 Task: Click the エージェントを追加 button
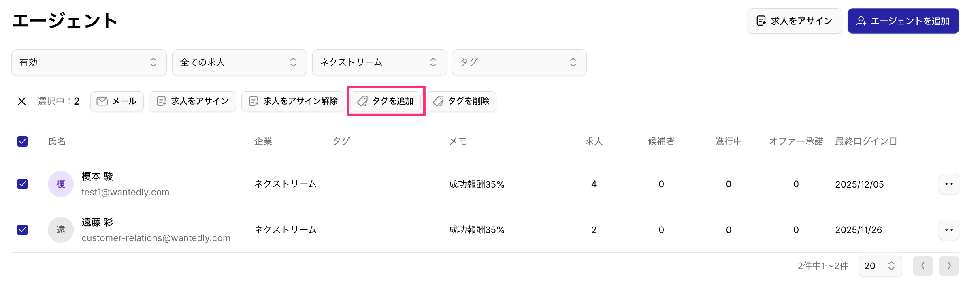[903, 21]
